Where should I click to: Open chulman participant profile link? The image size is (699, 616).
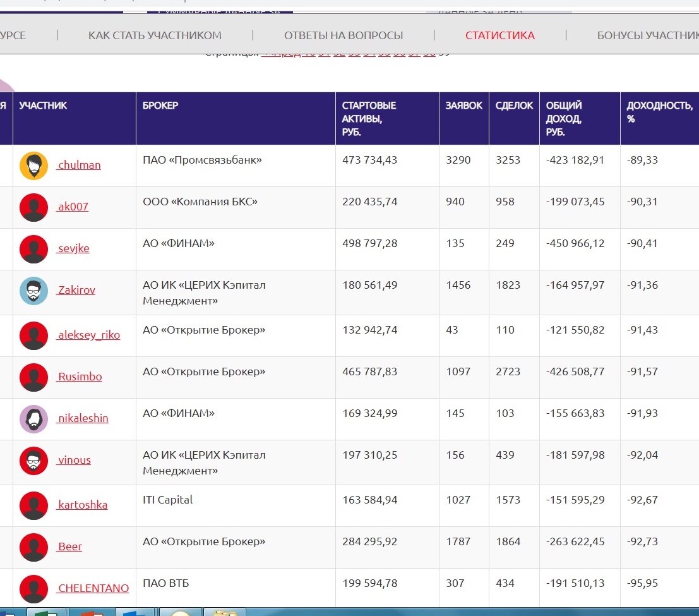tap(79, 165)
